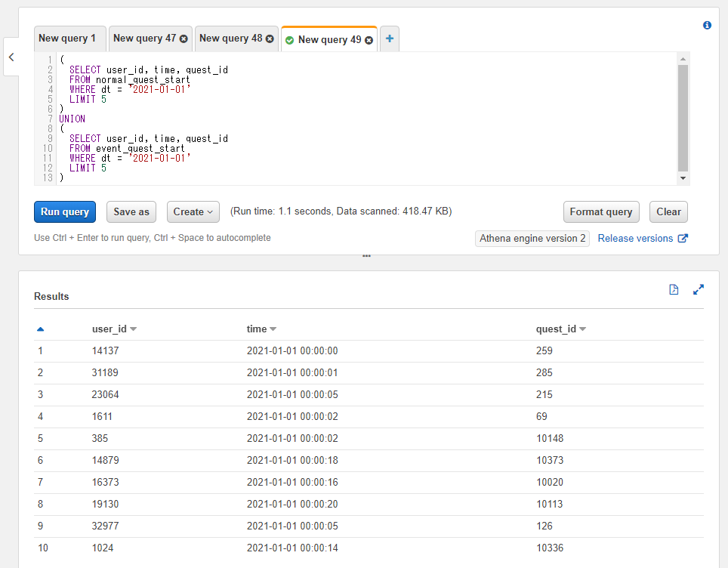
Task: Click user_id cell 14879
Action: (x=106, y=460)
